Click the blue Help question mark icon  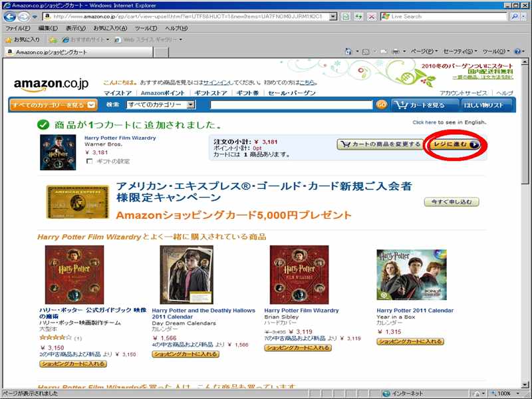tap(517, 52)
